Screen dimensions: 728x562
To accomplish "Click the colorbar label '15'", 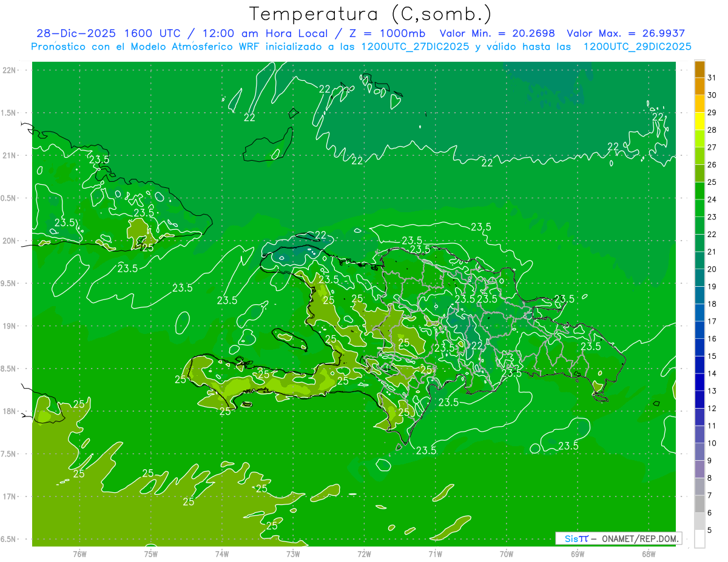I will tap(712, 356).
